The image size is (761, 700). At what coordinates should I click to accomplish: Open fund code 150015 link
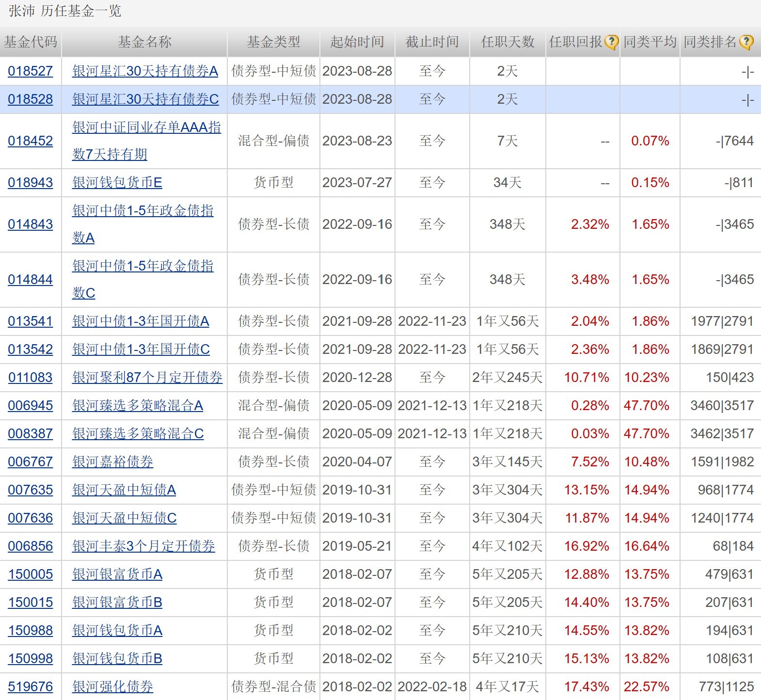click(30, 603)
